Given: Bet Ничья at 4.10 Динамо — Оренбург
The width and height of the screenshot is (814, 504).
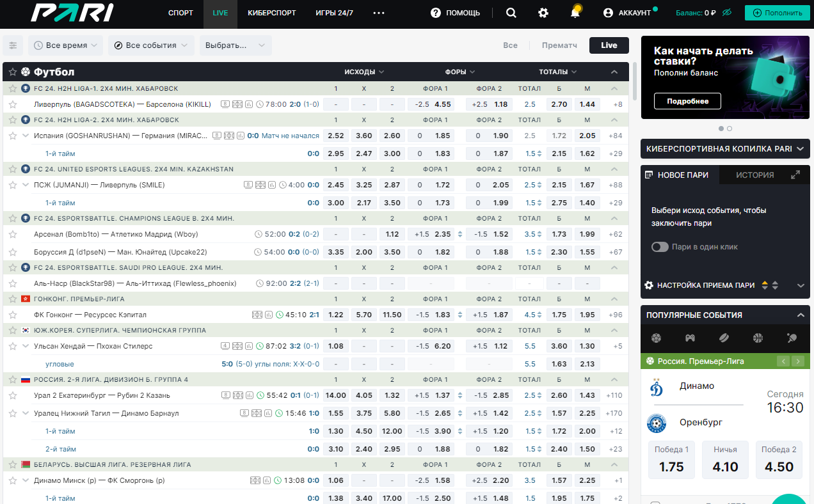Looking at the screenshot, I should [x=725, y=459].
